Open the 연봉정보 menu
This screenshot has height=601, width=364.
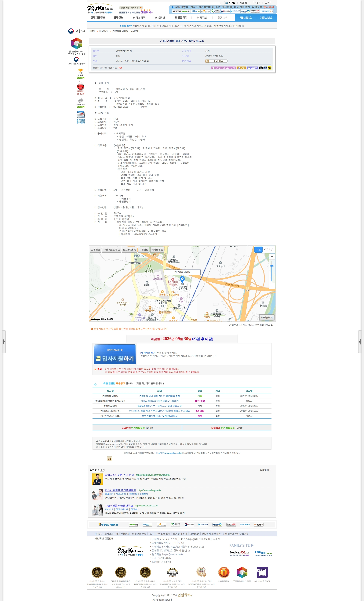pos(160,18)
